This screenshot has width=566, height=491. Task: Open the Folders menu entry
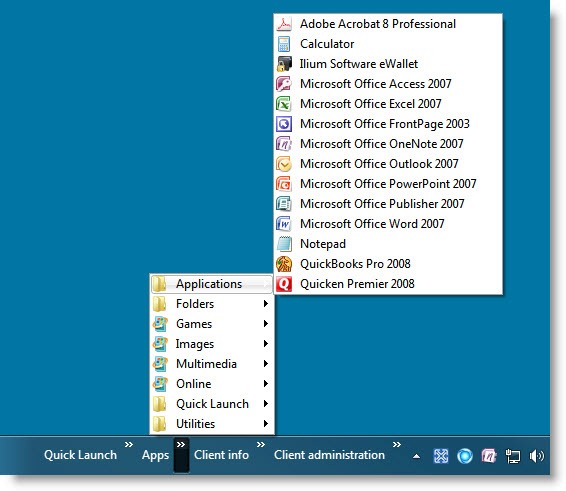(x=212, y=304)
